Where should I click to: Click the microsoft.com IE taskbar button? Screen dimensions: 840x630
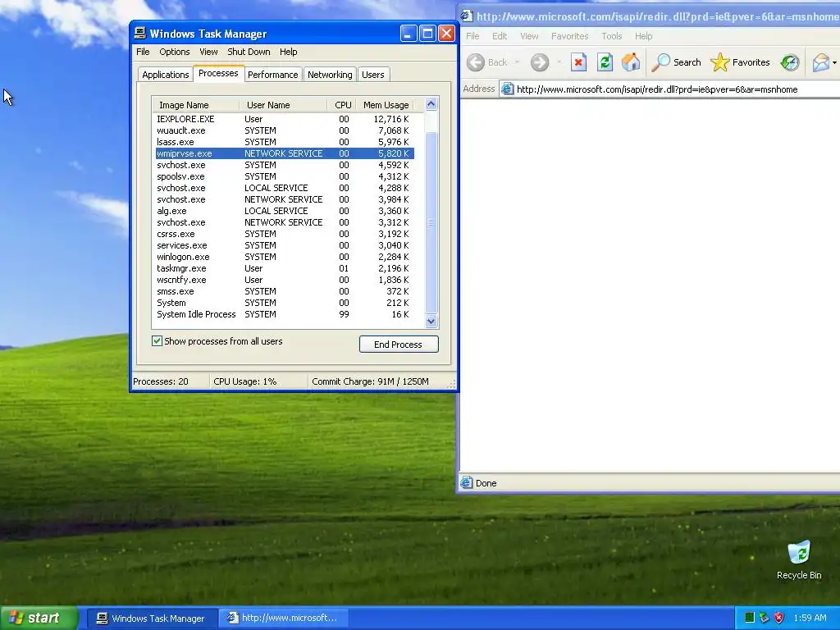click(284, 619)
